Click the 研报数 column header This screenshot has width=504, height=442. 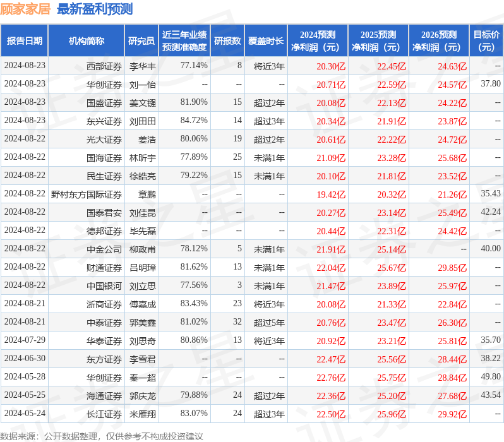click(x=227, y=40)
